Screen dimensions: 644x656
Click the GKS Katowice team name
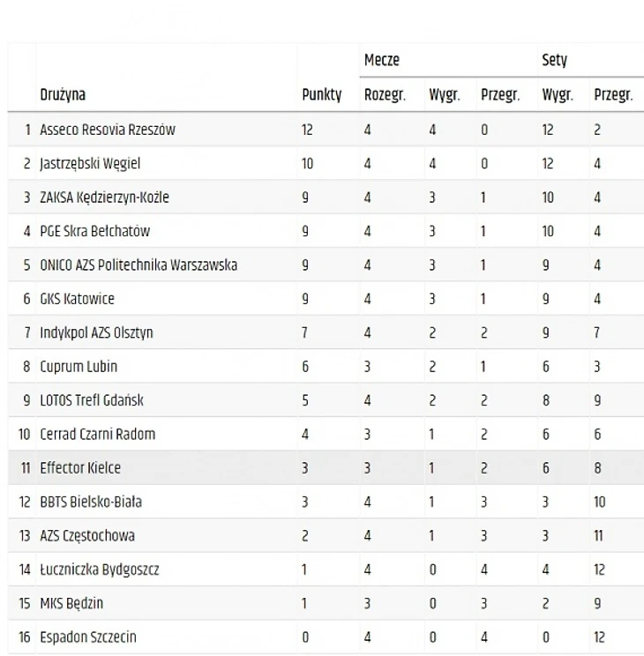tap(77, 299)
